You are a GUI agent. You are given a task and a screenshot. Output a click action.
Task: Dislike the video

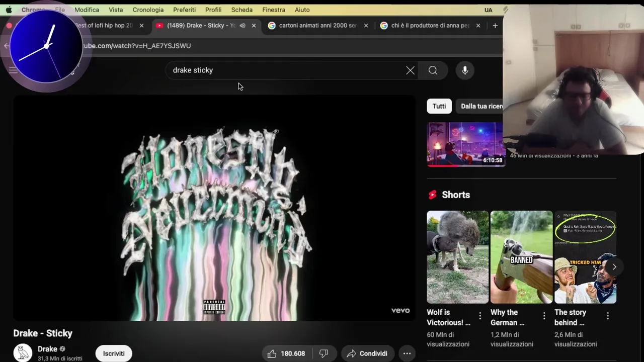(x=324, y=353)
